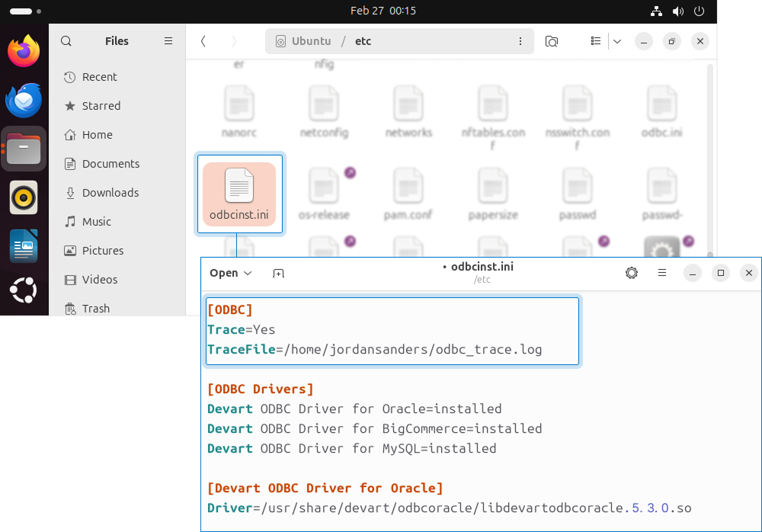Image resolution: width=762 pixels, height=532 pixels.
Task: Click the Files hamburger menu icon
Action: point(168,40)
